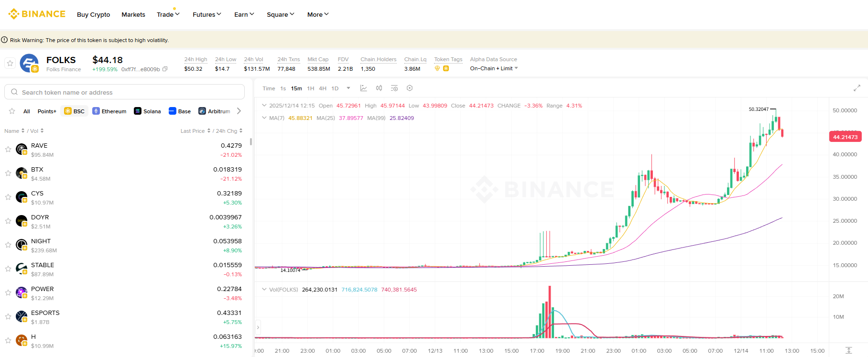Open the more time intervals dropdown

[348, 88]
